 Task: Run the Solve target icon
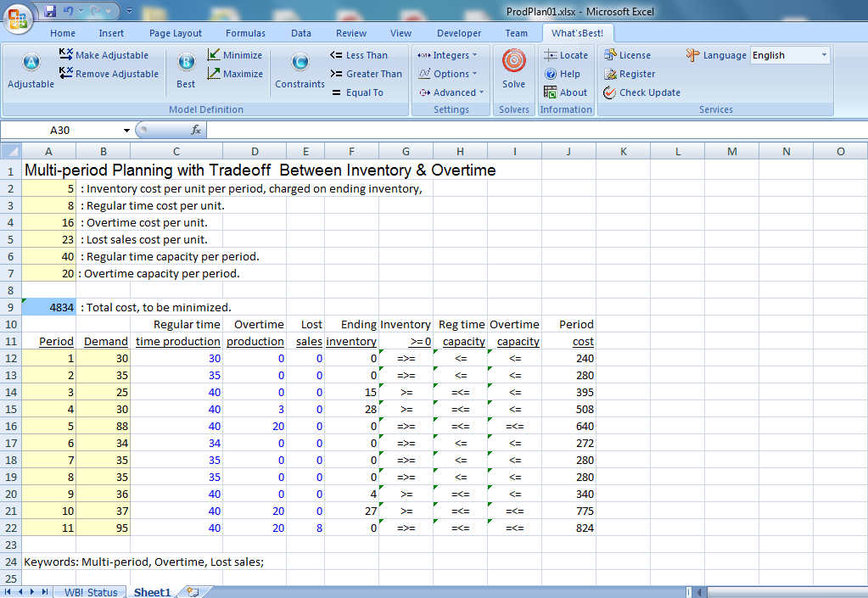click(513, 61)
